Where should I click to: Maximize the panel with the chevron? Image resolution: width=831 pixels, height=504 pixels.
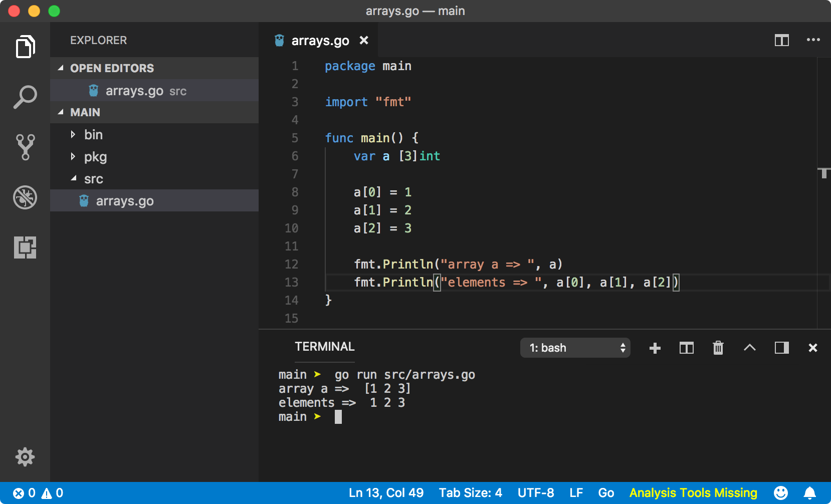coord(750,348)
